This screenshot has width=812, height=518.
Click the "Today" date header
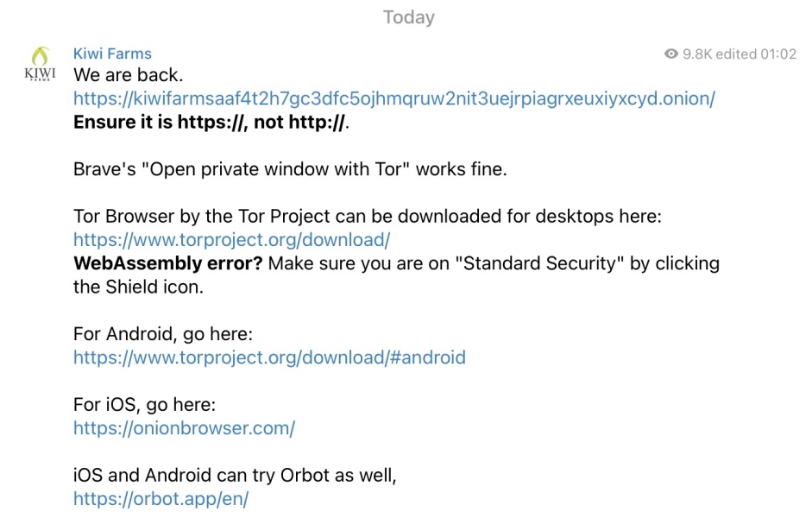[408, 17]
